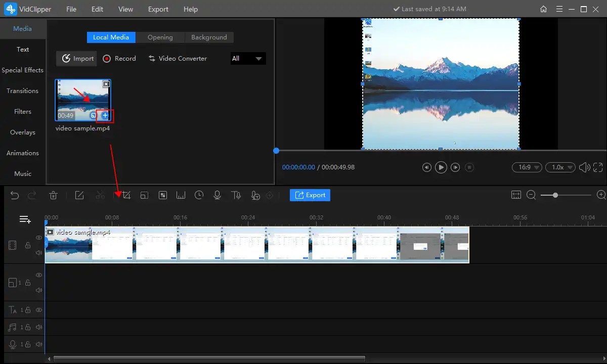Click the Delete clip trash icon
607x364 pixels.
[53, 195]
